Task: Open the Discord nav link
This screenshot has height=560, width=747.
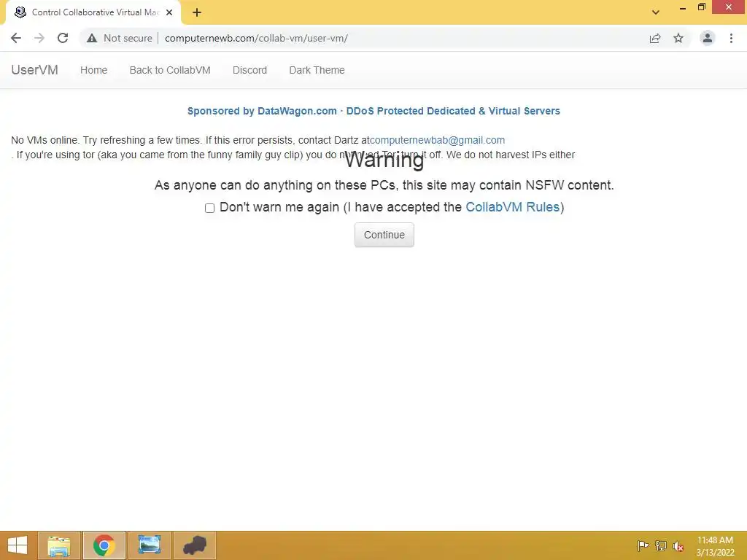Action: [249, 70]
